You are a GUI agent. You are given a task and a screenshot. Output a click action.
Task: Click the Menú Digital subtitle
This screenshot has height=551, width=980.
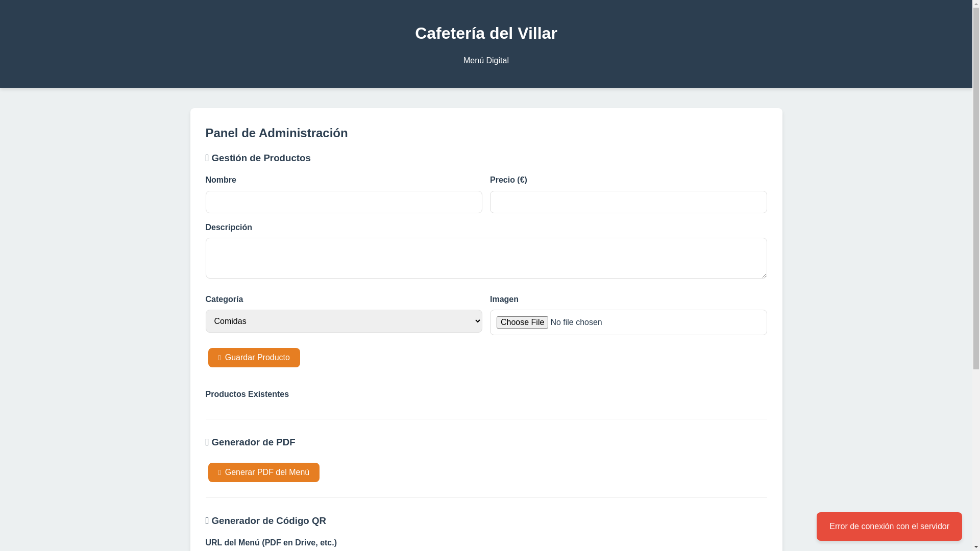[x=486, y=61]
